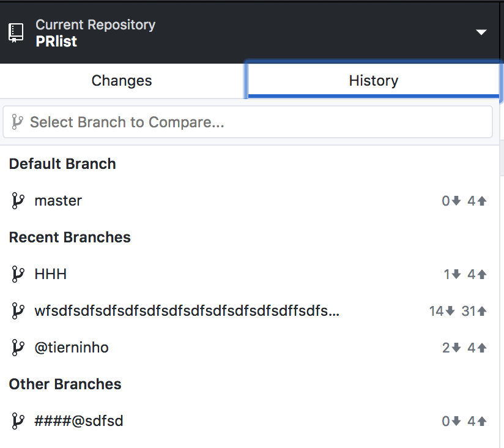Choose the HHH branch name
504x448 pixels.
pyautogui.click(x=51, y=274)
